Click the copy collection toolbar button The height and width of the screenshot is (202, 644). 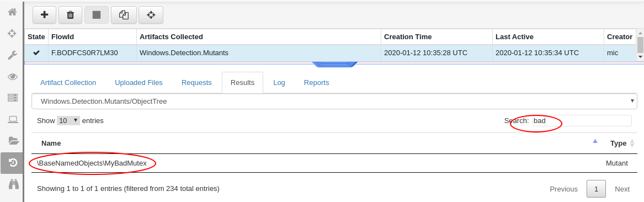point(124,15)
